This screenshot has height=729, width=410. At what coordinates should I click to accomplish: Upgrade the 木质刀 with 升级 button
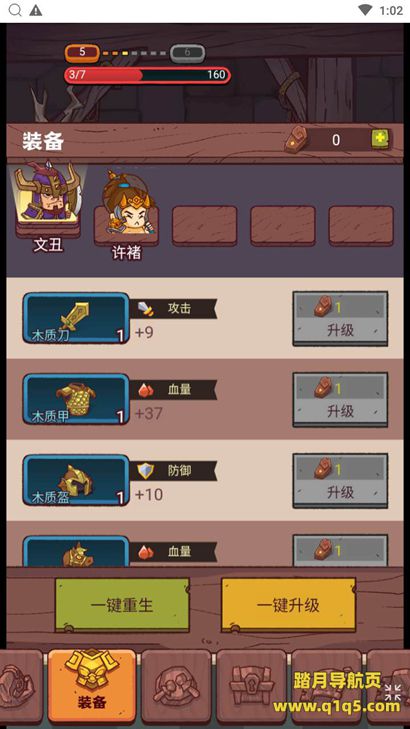tap(340, 318)
